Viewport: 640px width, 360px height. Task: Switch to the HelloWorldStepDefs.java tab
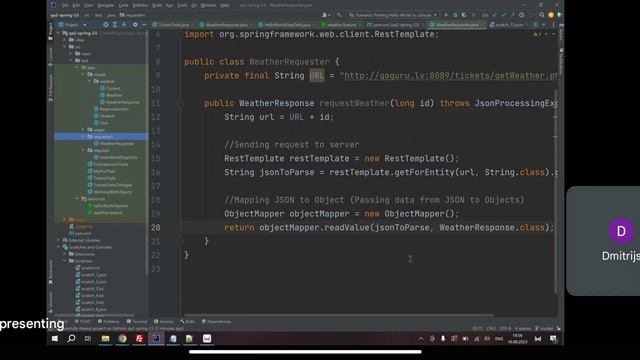point(286,25)
